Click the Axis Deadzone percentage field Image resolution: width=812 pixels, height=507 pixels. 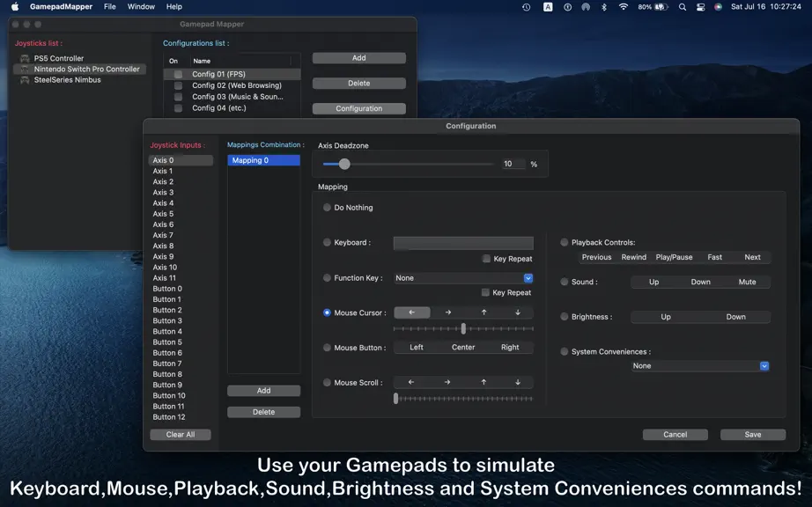click(x=513, y=164)
